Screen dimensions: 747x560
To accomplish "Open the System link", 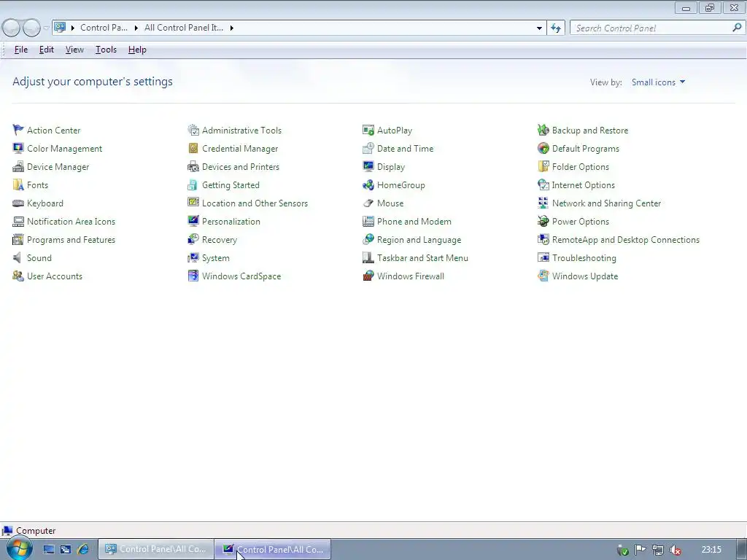I will click(x=216, y=257).
